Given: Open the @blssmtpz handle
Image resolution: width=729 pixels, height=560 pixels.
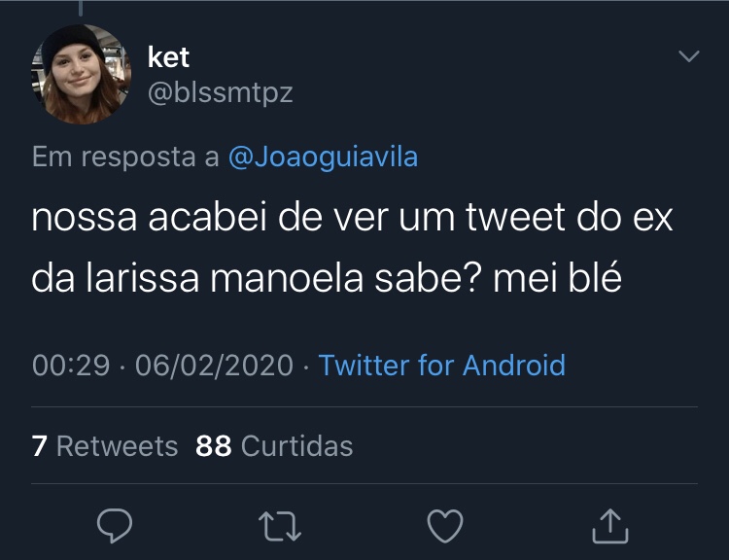Looking at the screenshot, I should pyautogui.click(x=221, y=92).
